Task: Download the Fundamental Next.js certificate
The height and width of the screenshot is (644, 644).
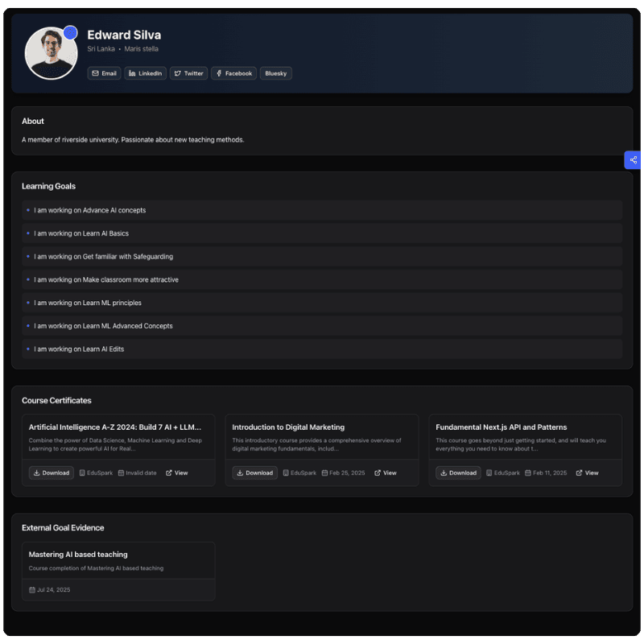Action: (x=459, y=473)
